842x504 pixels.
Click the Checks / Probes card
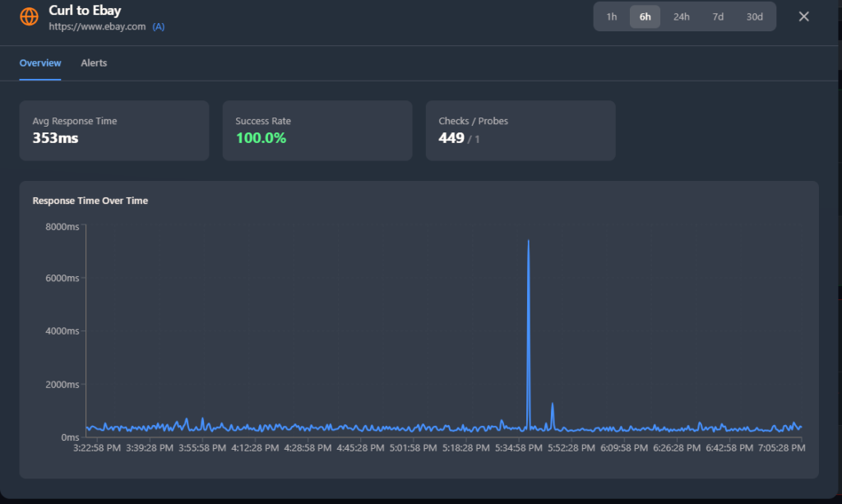520,130
